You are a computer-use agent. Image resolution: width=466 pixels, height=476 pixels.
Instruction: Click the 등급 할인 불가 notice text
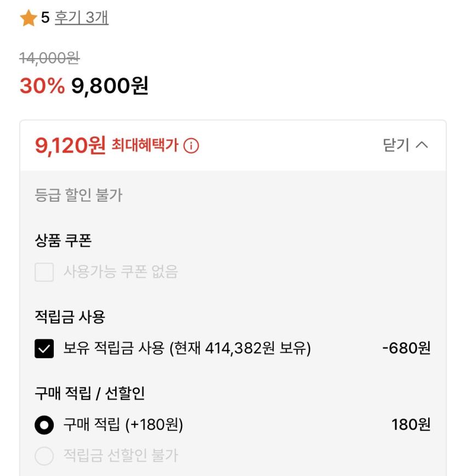pyautogui.click(x=78, y=195)
